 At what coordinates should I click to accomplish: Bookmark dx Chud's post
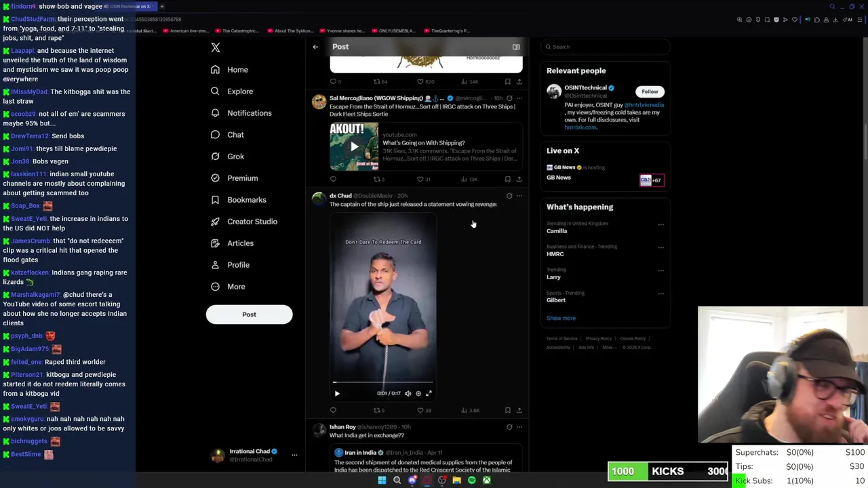(x=507, y=410)
